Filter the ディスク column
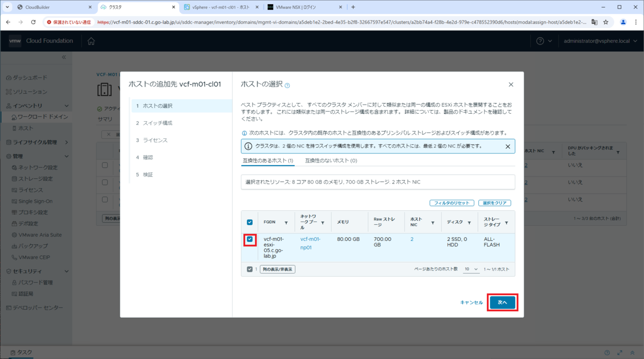 point(470,222)
